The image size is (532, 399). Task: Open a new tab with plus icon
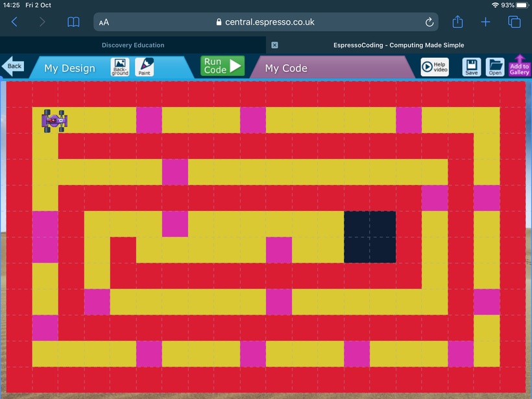click(x=485, y=22)
